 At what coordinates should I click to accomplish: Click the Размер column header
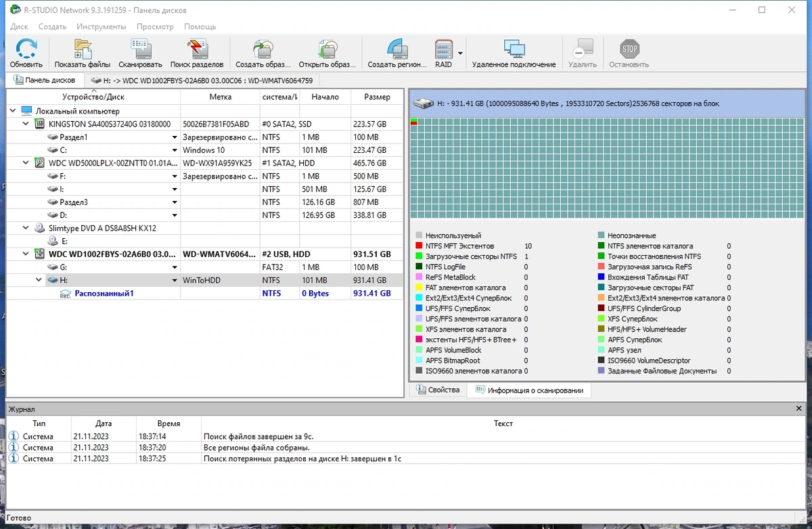[x=377, y=97]
